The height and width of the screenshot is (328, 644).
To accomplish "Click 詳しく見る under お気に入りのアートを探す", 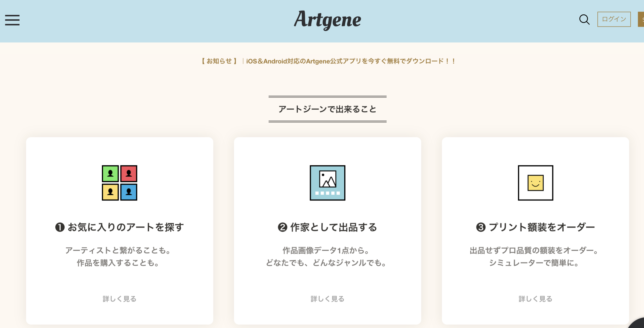I will 119,299.
